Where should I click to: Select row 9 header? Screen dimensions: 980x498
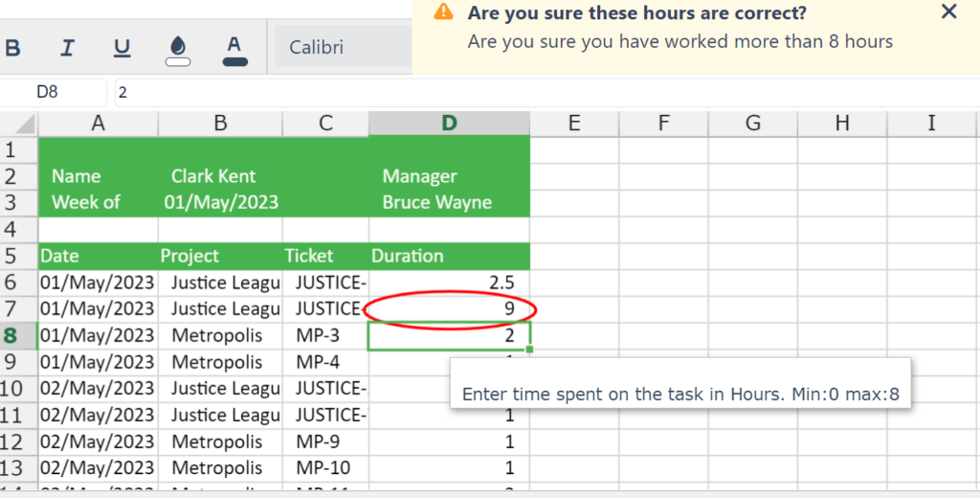[19, 362]
